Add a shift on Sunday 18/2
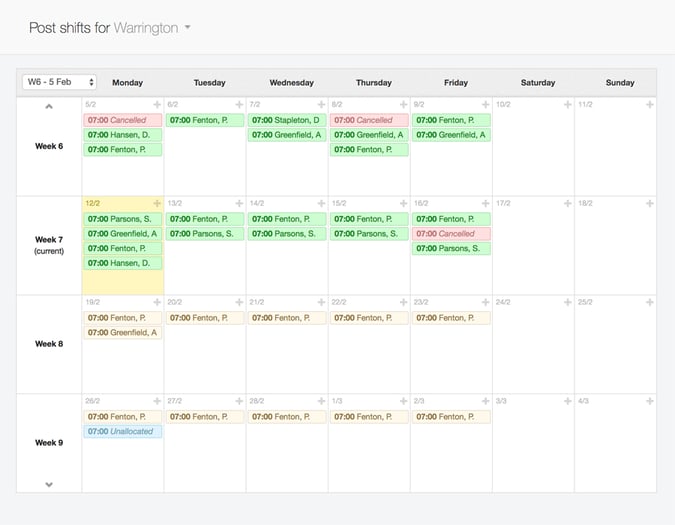 point(650,203)
